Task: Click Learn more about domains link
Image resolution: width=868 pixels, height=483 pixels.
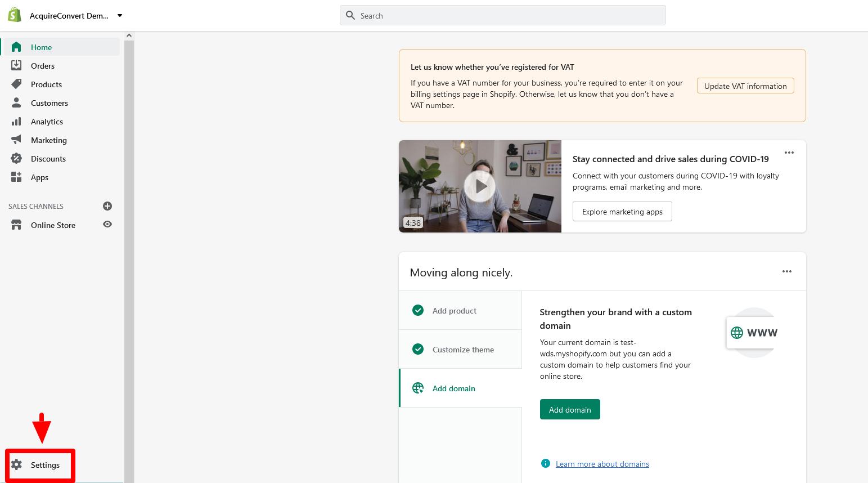Action: 602,464
